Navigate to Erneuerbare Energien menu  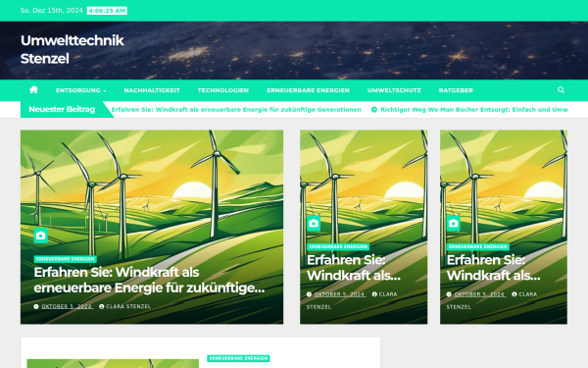[309, 90]
